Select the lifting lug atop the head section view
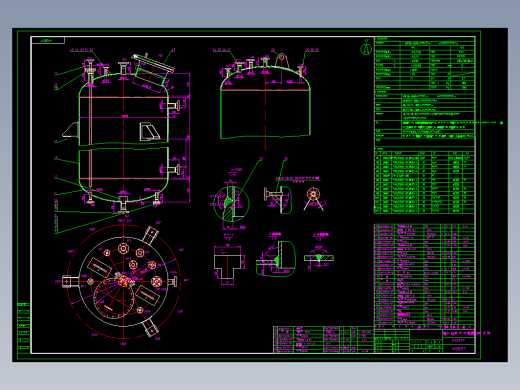520x390 pixels. [281, 59]
